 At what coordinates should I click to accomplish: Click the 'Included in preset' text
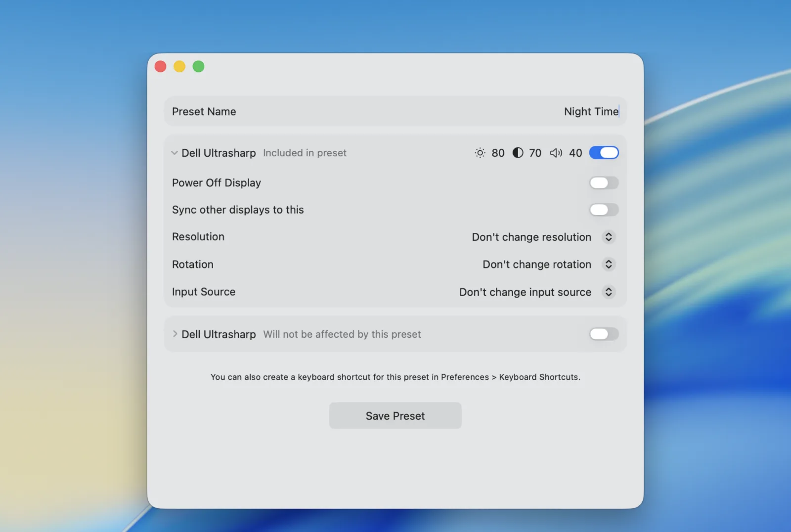point(305,153)
